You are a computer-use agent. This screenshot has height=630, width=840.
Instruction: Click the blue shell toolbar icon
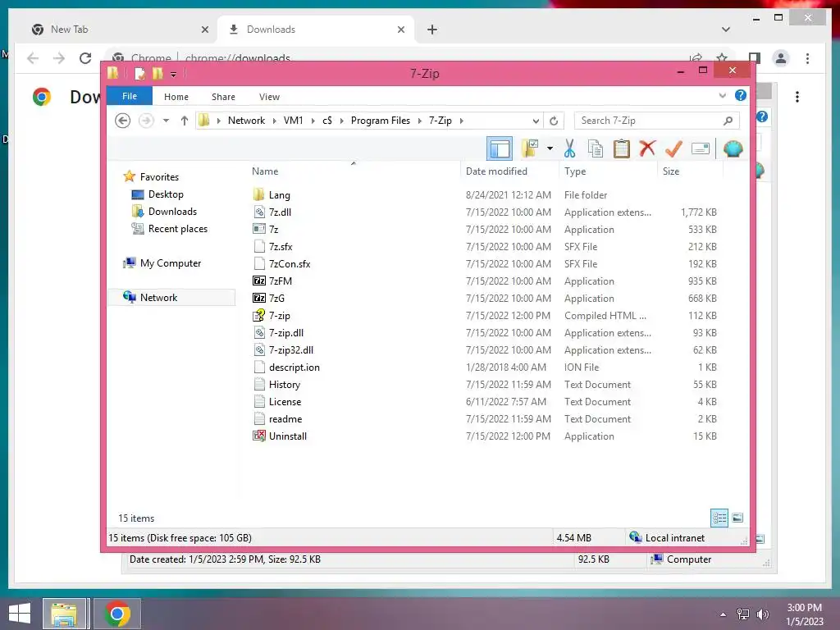[733, 148]
